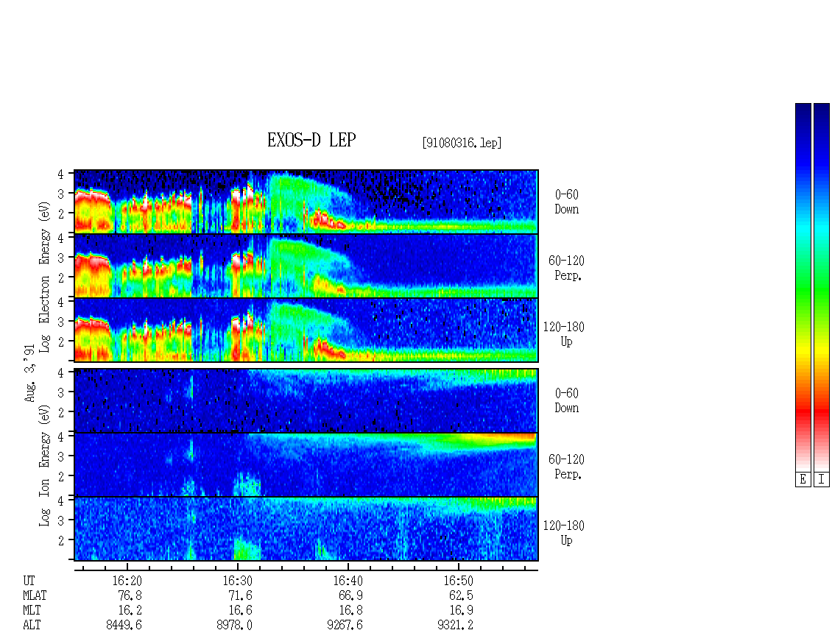Select the electron 120-180 Up panel label
832x644 pixels.
(x=563, y=334)
